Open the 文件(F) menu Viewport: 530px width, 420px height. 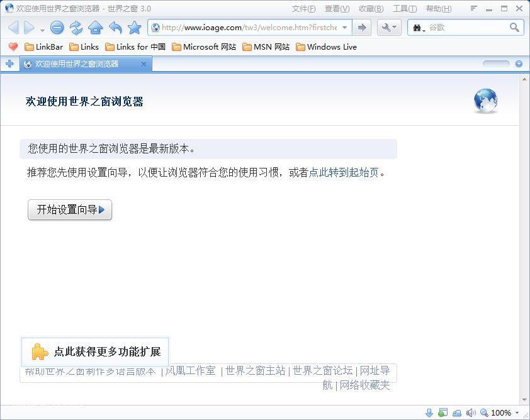tap(303, 9)
